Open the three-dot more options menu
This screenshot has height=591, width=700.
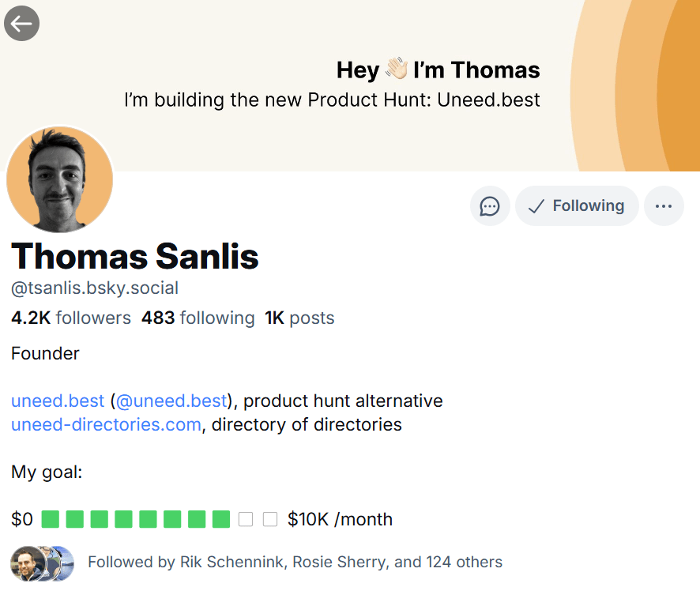coord(664,205)
